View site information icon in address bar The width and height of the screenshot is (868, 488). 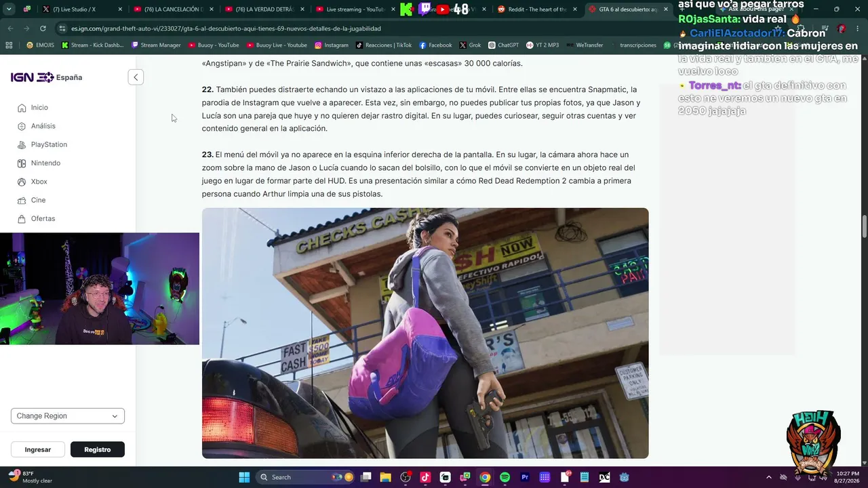point(62,28)
